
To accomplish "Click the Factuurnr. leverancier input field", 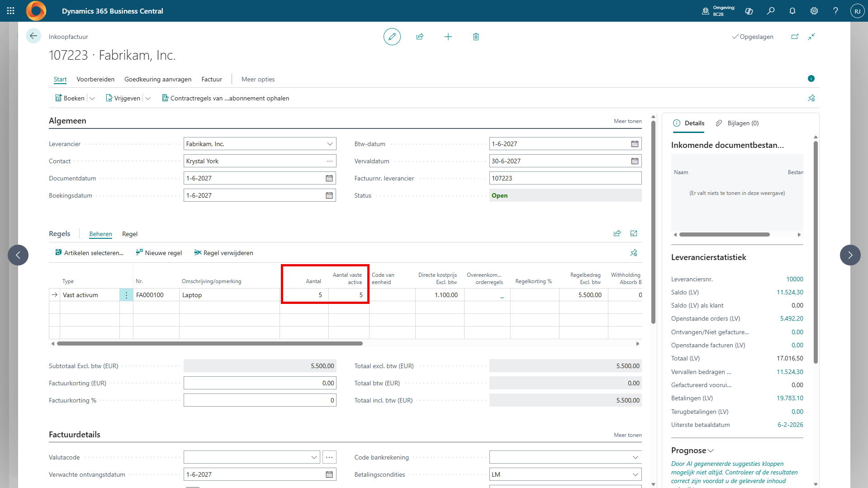I will coord(565,178).
